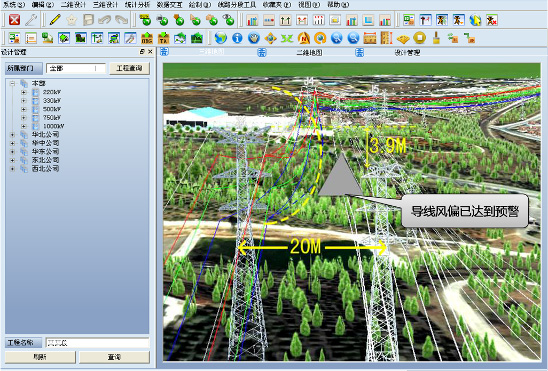
Task: Click the wrench settings icon
Action: pos(31,20)
